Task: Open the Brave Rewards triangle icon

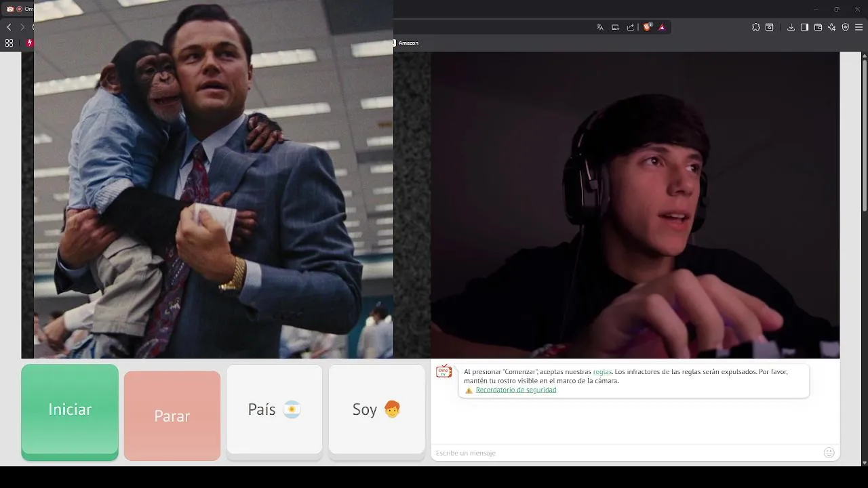Action: click(662, 27)
